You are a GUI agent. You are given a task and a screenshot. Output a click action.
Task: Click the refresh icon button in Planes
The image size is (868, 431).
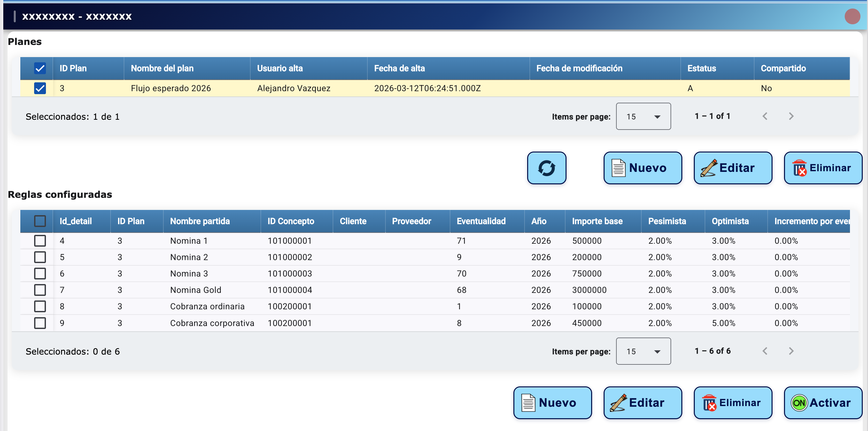point(546,168)
